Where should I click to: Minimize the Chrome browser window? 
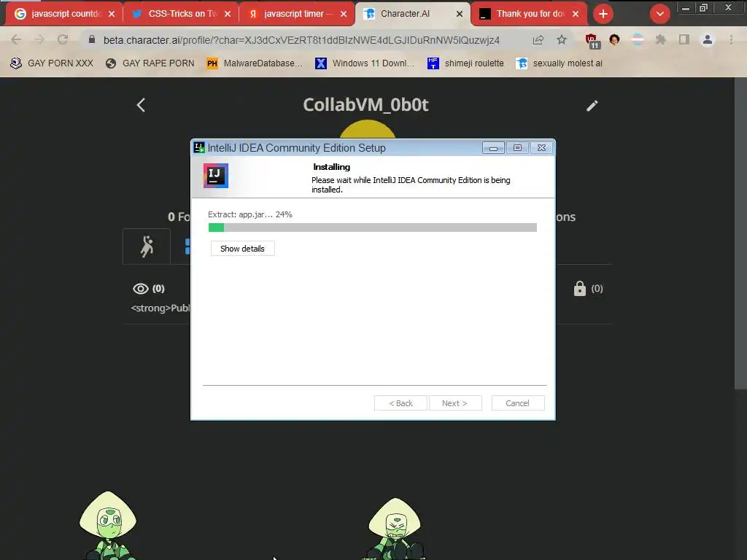[685, 8]
